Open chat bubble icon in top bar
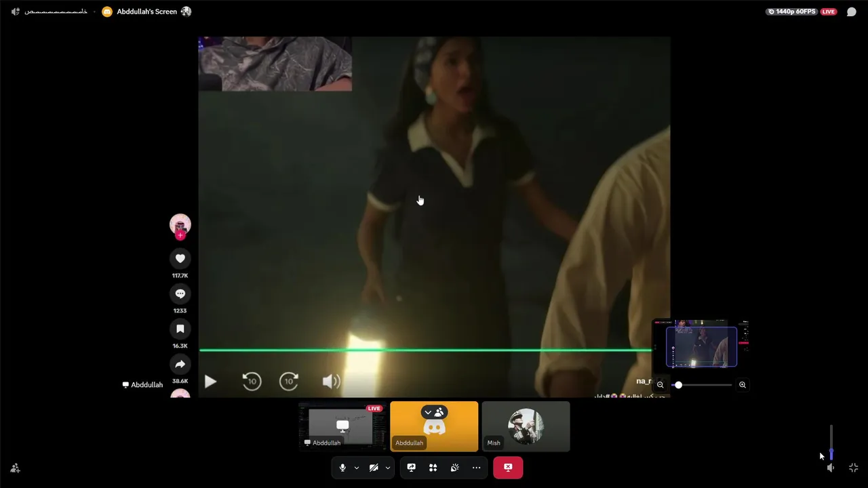Viewport: 868px width, 488px height. pos(851,12)
